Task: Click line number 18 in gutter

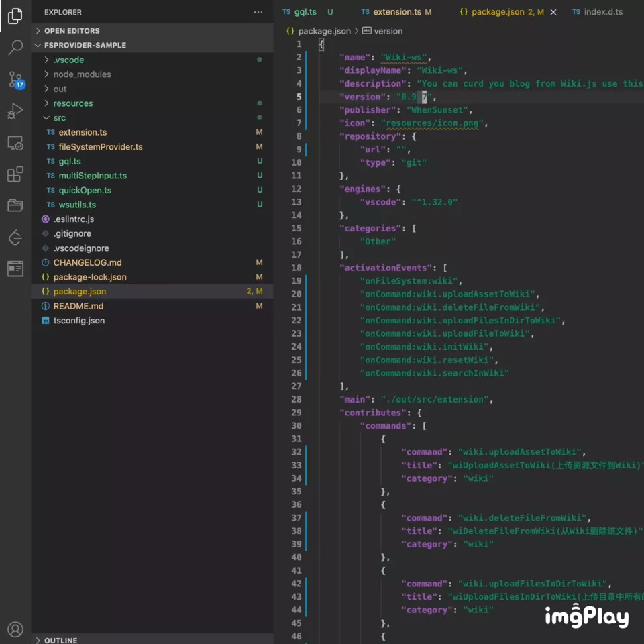Action: [297, 268]
